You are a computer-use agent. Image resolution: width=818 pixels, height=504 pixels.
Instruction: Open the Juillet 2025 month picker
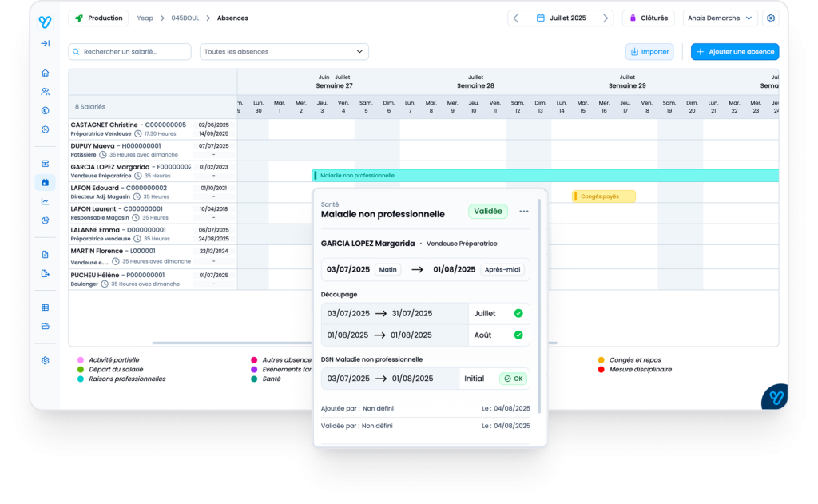[x=561, y=18]
